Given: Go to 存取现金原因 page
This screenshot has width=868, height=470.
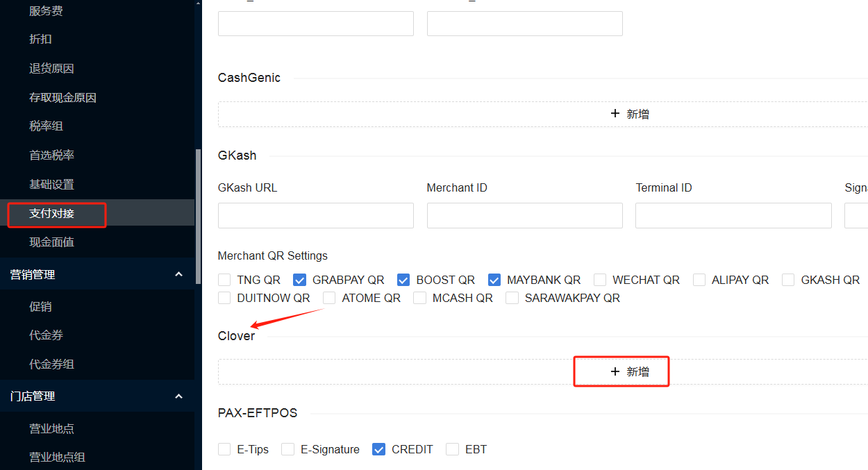Looking at the screenshot, I should point(62,97).
